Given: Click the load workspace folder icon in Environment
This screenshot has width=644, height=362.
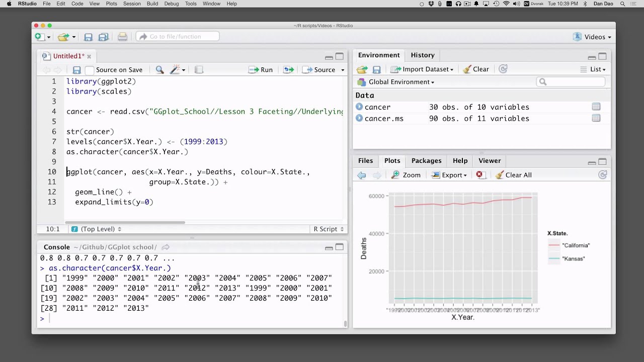Looking at the screenshot, I should [362, 69].
